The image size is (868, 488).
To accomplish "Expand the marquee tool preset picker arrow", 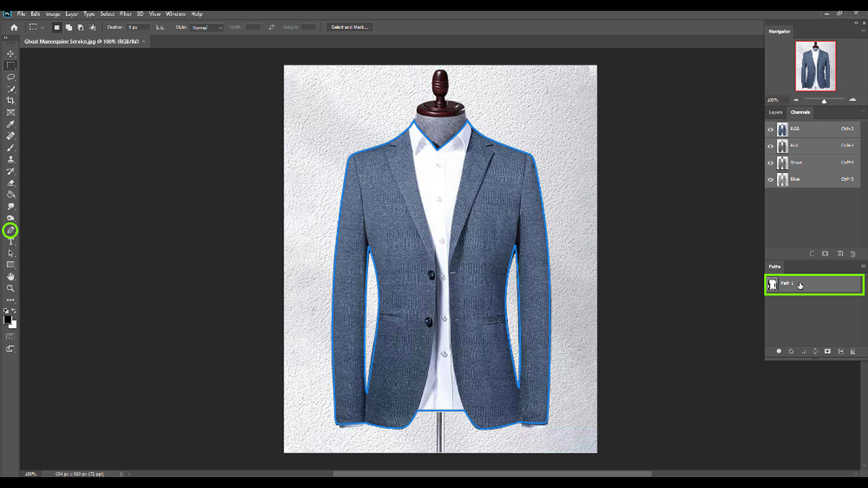I will (x=42, y=28).
